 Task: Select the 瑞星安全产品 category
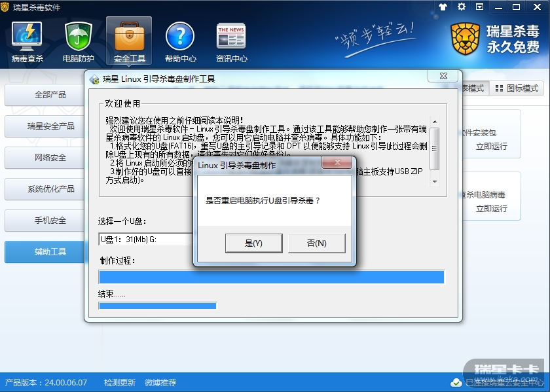45,126
